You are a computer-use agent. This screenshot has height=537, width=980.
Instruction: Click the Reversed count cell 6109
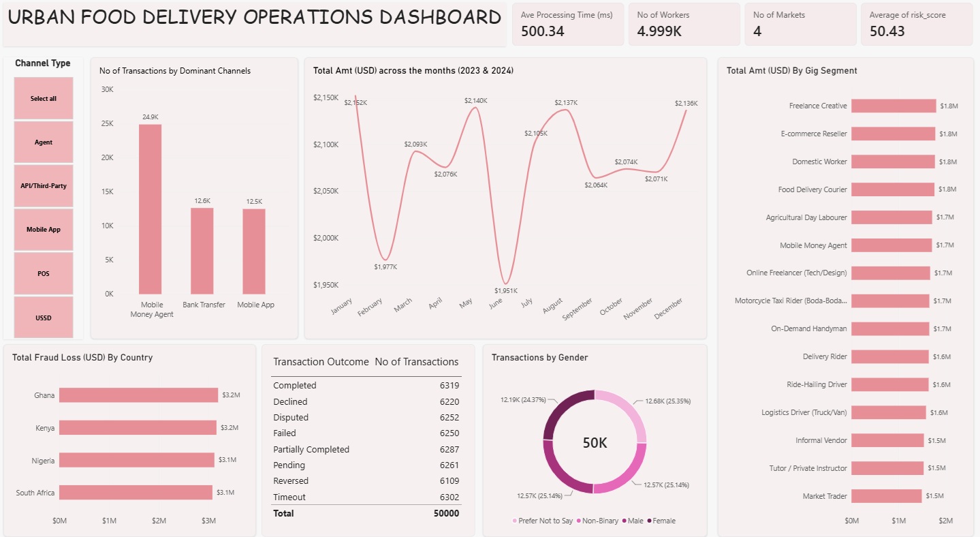[449, 480]
